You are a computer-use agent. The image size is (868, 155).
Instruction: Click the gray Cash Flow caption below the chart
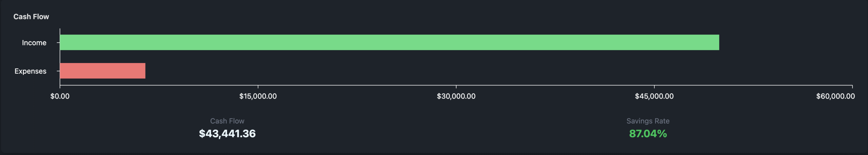coord(227,121)
